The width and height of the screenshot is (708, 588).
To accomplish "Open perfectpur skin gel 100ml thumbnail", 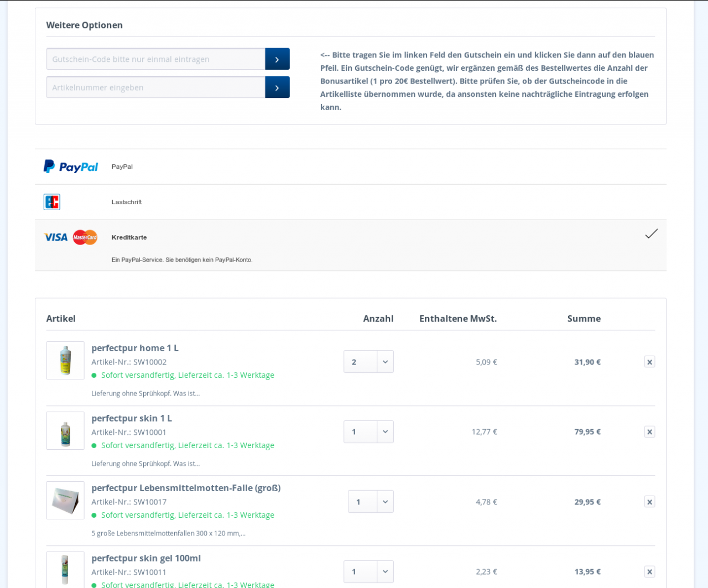I will 65,570.
